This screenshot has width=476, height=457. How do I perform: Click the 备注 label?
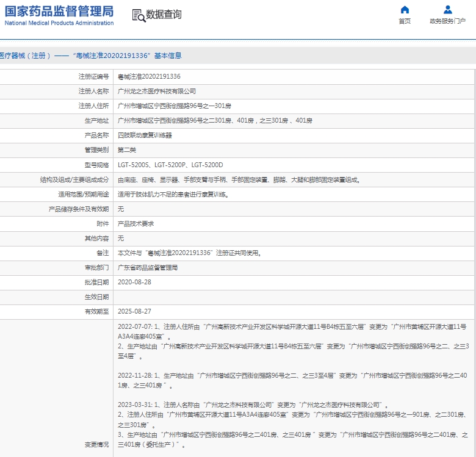[x=103, y=253]
